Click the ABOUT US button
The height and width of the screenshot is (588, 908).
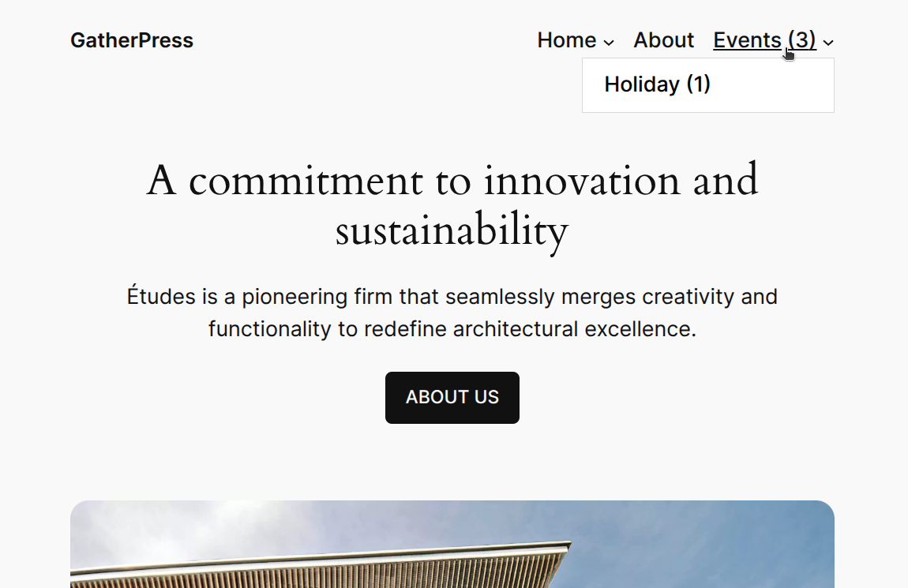tap(452, 398)
